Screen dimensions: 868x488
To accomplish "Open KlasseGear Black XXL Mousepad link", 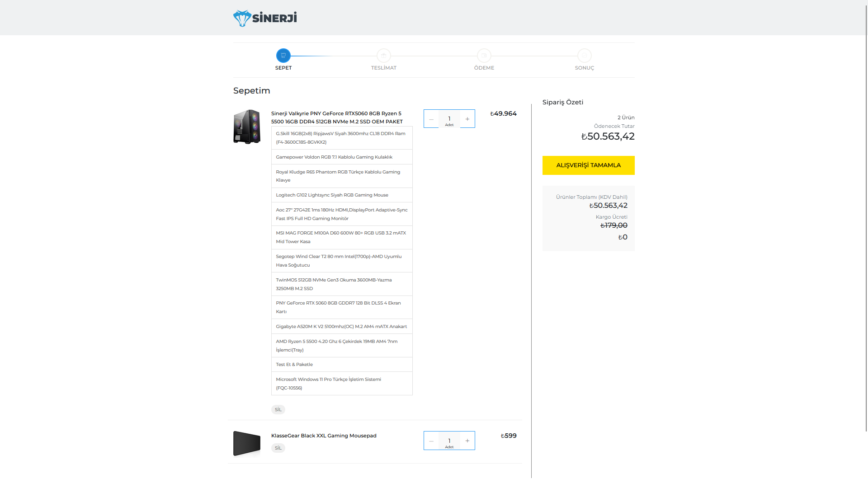I will pyautogui.click(x=324, y=436).
